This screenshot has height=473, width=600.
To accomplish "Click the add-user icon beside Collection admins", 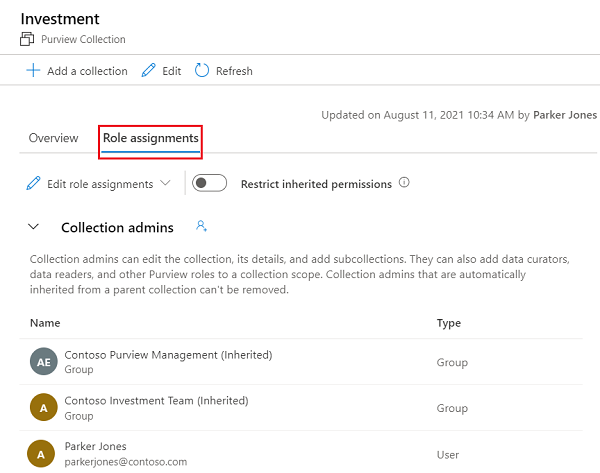I will (201, 227).
